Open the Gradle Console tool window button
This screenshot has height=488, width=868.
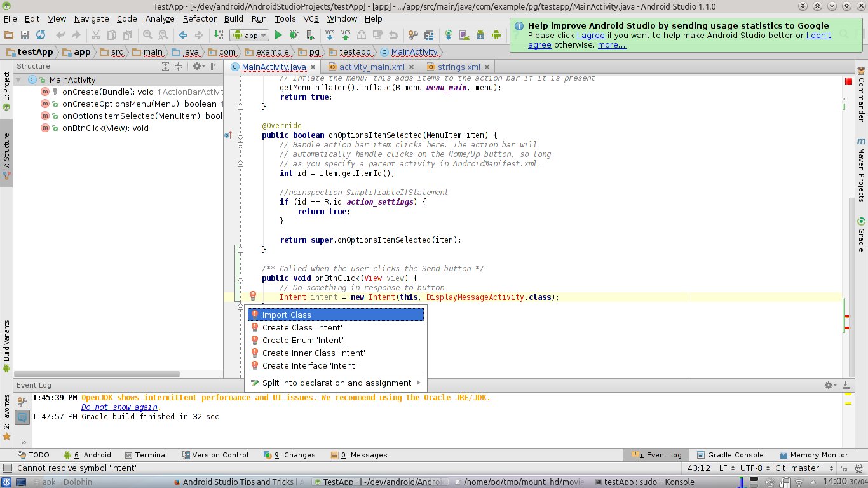[730, 455]
